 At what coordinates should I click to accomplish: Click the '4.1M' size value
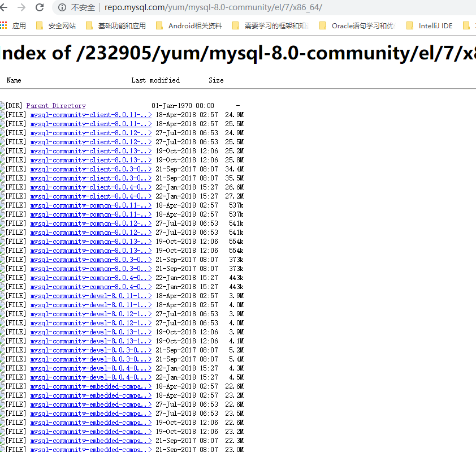click(236, 341)
